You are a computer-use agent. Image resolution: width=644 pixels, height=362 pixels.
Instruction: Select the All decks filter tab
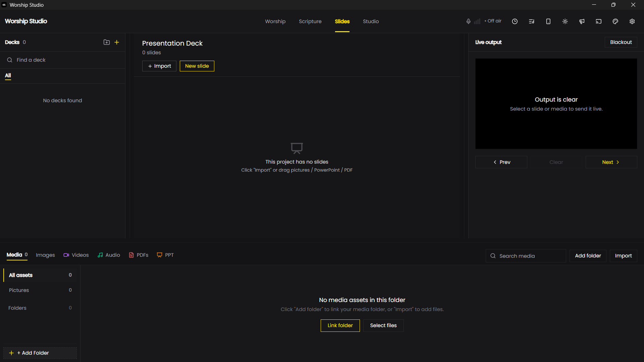8,76
